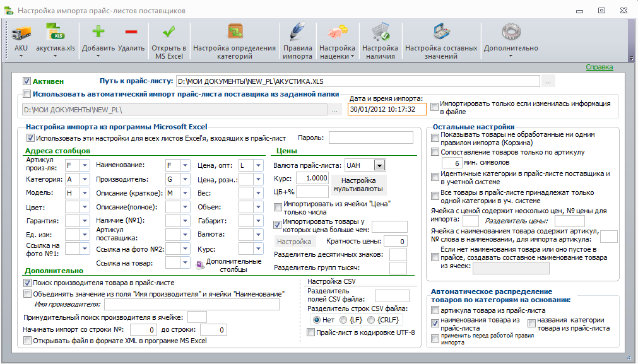The height and width of the screenshot is (364, 638).
Task: Click the мин. символов field showing 6
Action: [x=452, y=163]
